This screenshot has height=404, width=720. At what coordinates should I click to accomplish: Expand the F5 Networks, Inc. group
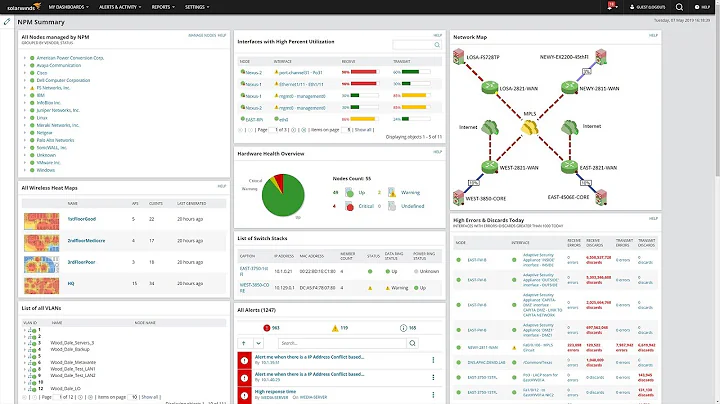[x=25, y=88]
